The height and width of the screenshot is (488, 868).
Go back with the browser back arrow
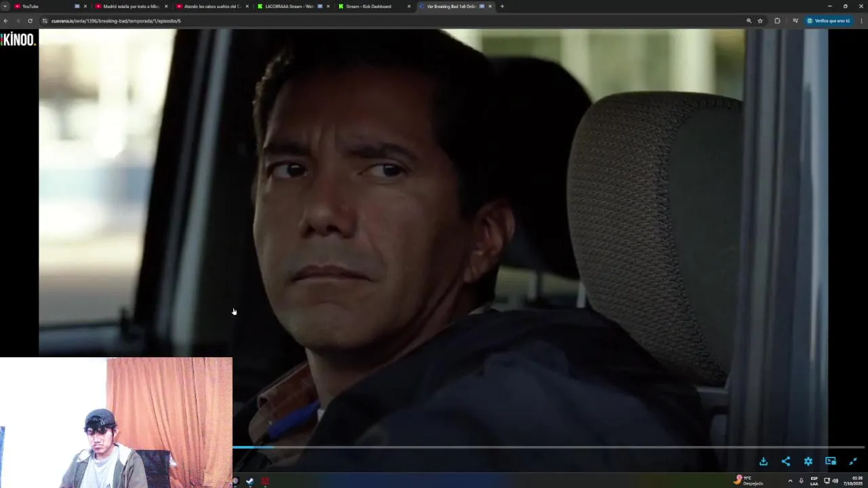coord(6,21)
